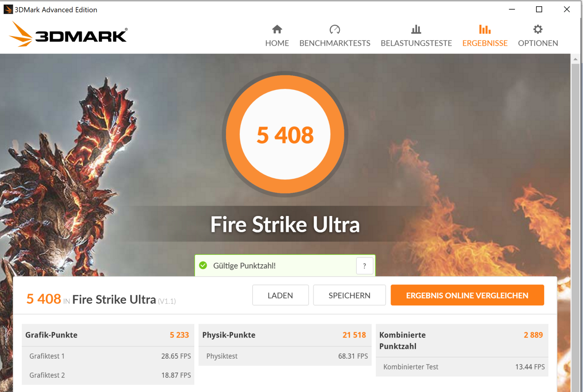Click the Ergebnisse orange bars icon
583x392 pixels.
(x=485, y=29)
